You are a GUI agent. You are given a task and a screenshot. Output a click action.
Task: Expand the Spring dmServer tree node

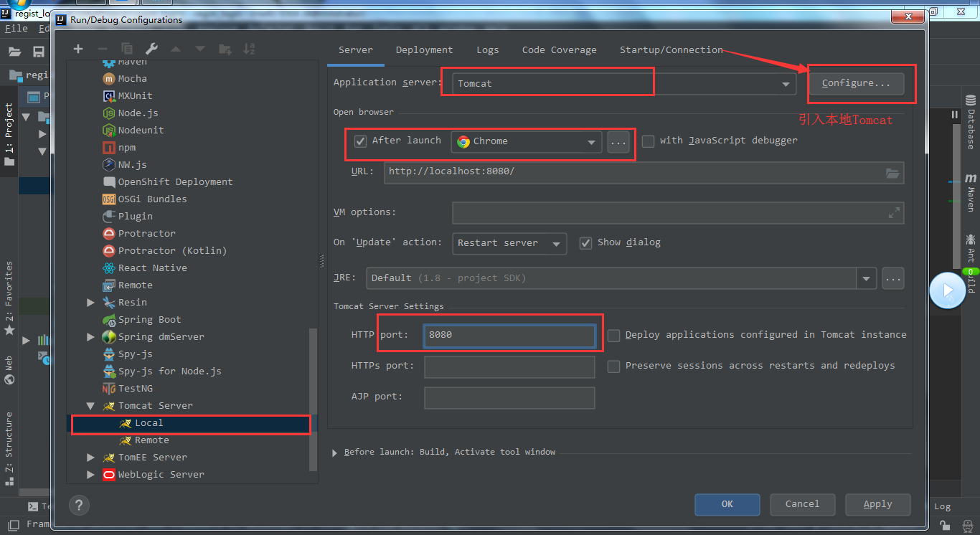pos(90,337)
